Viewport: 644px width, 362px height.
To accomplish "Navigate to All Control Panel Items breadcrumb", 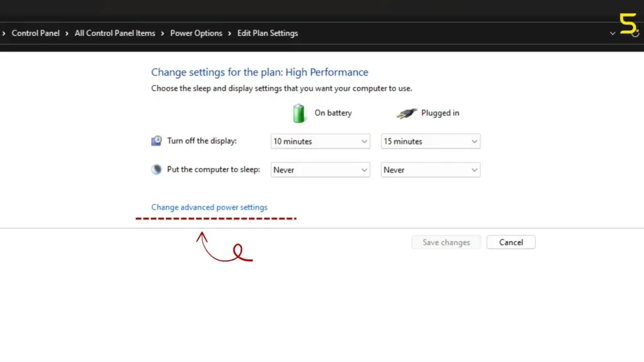I will pos(114,33).
